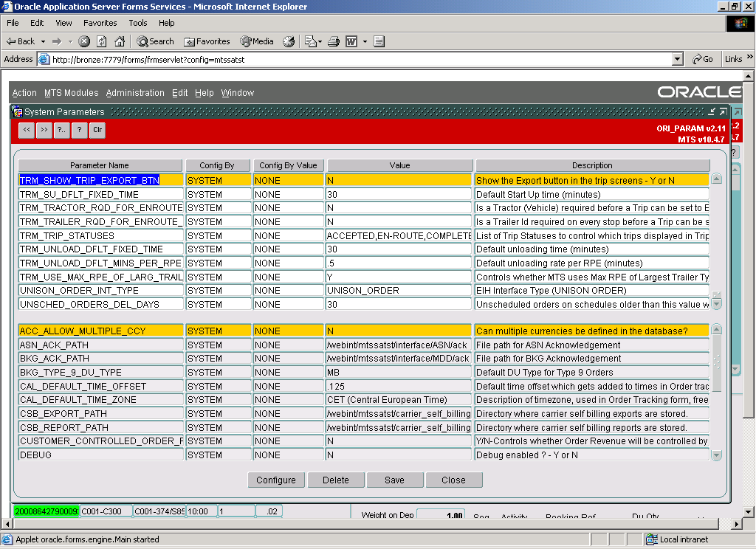Print the page from the toolbar
Image resolution: width=756 pixels, height=549 pixels.
point(334,41)
